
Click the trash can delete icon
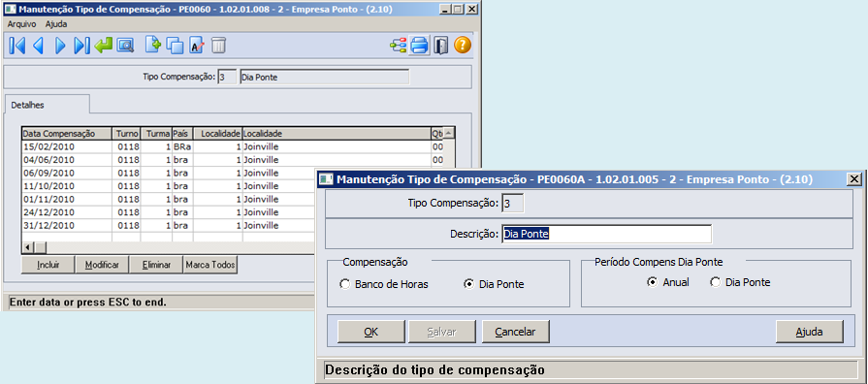point(218,46)
